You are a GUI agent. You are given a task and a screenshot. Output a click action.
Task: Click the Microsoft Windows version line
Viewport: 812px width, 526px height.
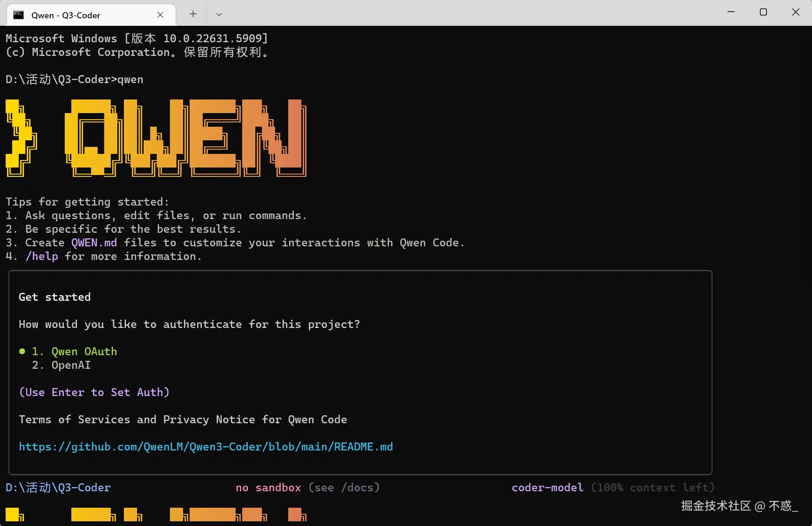(x=137, y=38)
